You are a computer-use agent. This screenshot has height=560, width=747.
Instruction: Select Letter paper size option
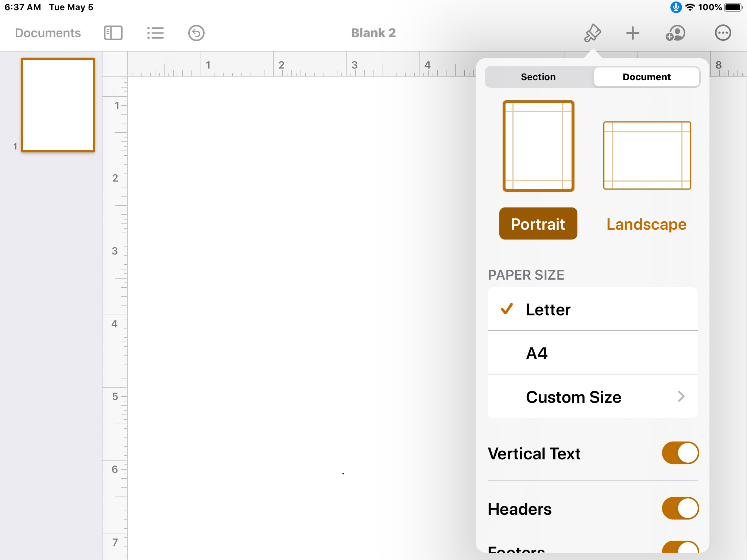[x=592, y=310]
